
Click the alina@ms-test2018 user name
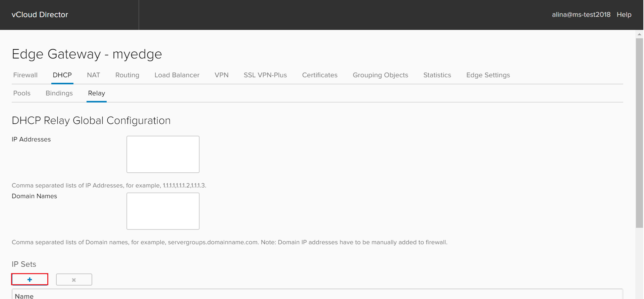581,14
